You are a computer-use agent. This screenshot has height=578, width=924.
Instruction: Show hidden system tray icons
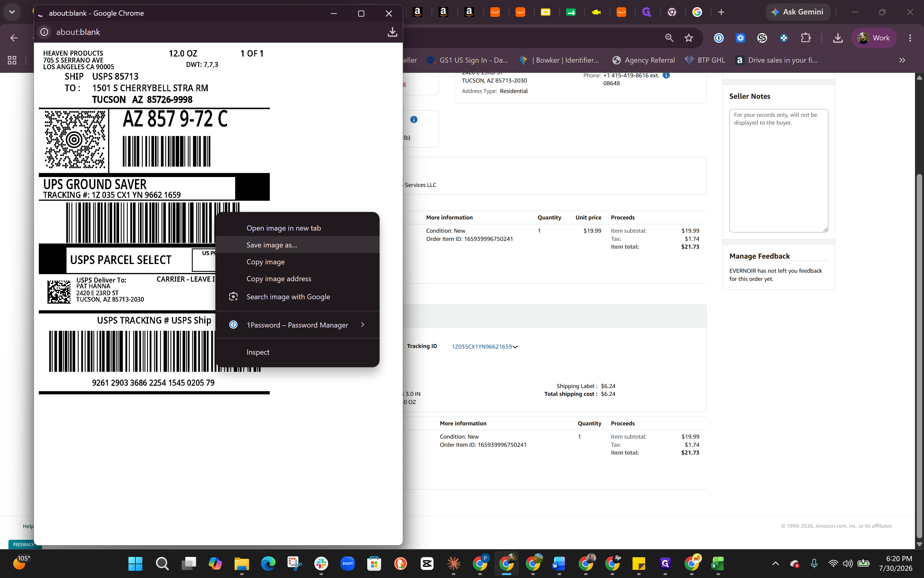coord(775,564)
